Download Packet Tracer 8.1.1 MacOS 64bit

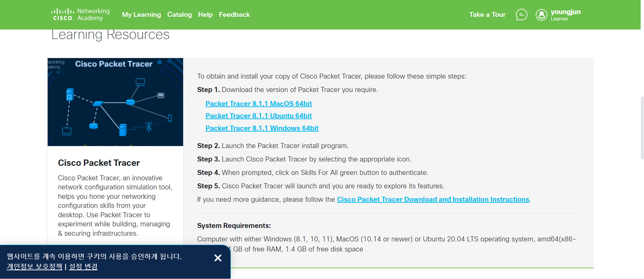pyautogui.click(x=259, y=104)
